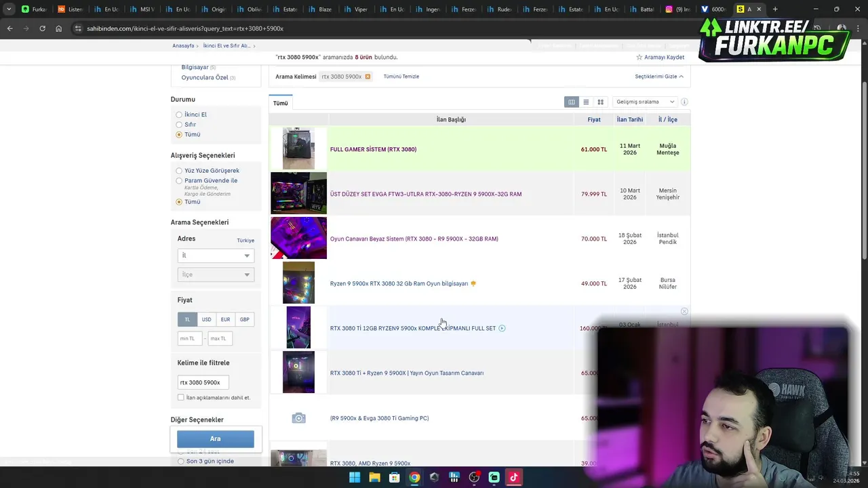
Task: Open the İl province dropdown
Action: pos(216,256)
